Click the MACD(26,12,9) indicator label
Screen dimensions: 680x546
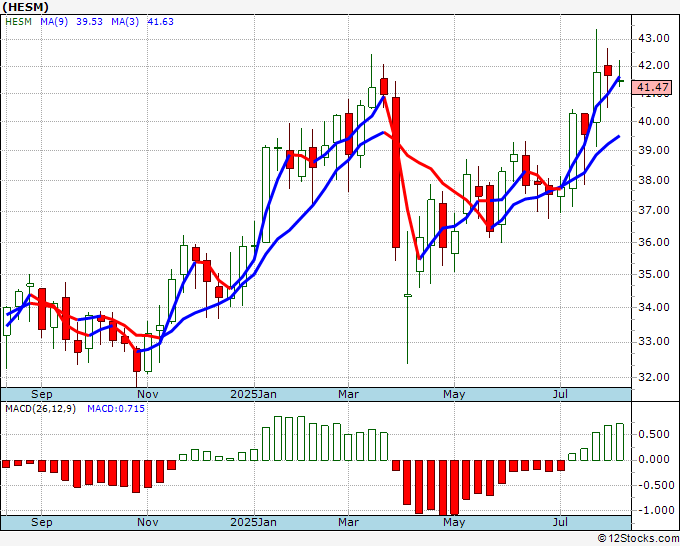click(40, 409)
